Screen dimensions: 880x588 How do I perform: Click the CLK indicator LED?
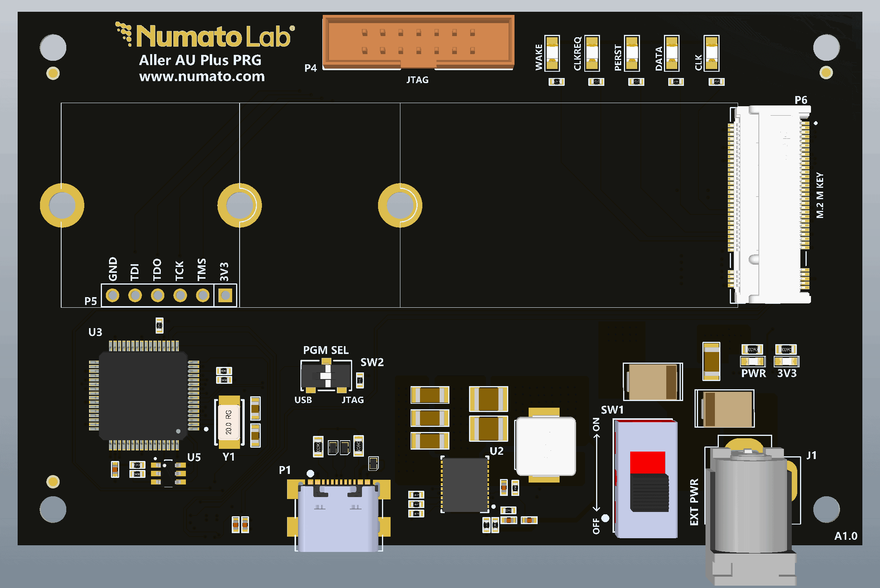tap(711, 53)
